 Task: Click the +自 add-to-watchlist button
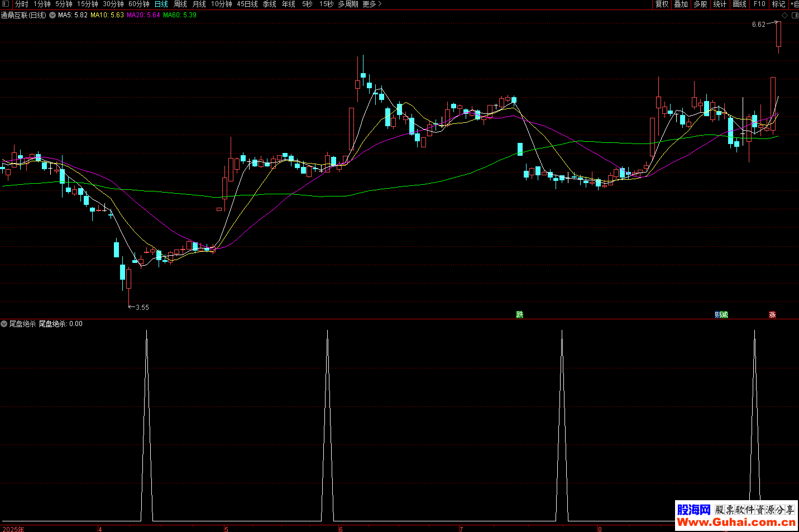[794, 4]
